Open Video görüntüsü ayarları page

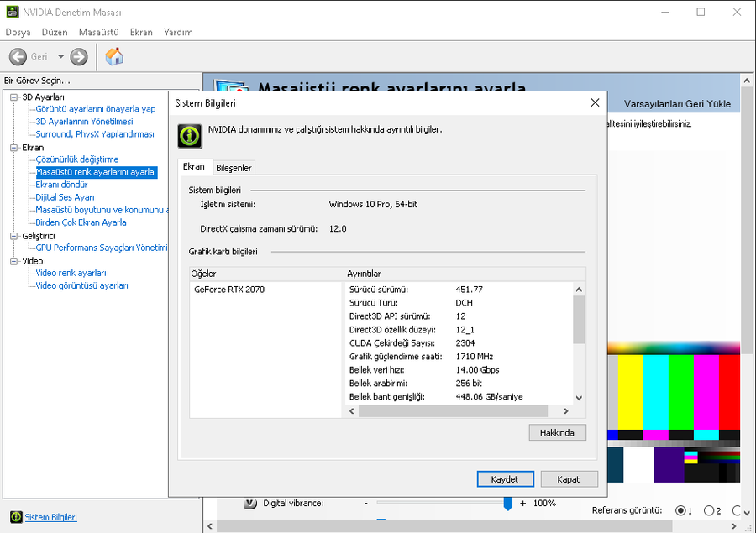(82, 285)
